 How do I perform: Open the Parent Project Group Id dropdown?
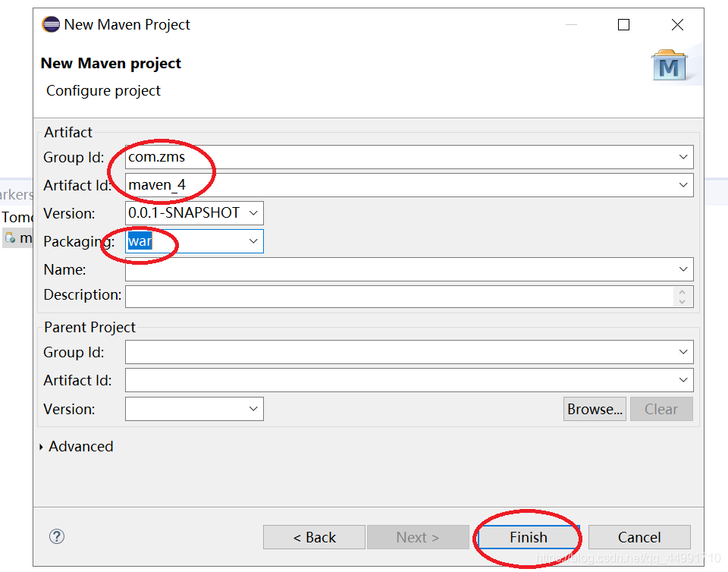click(x=683, y=352)
